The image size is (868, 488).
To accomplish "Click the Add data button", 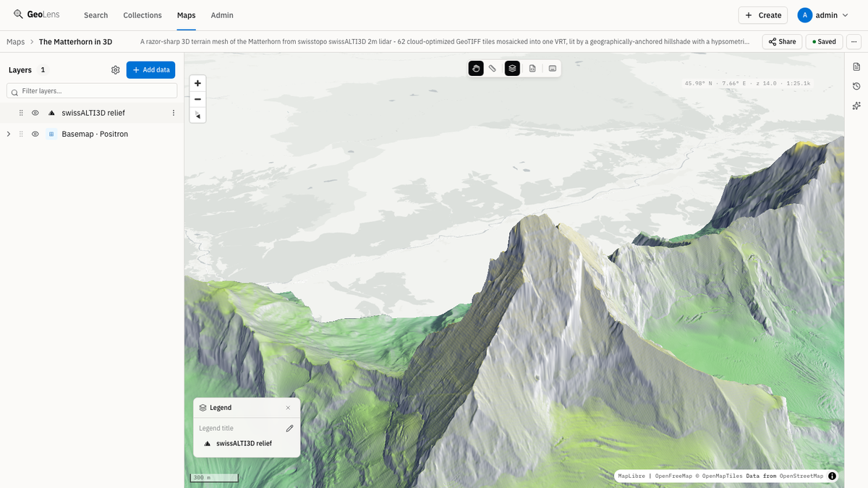I will tap(150, 70).
